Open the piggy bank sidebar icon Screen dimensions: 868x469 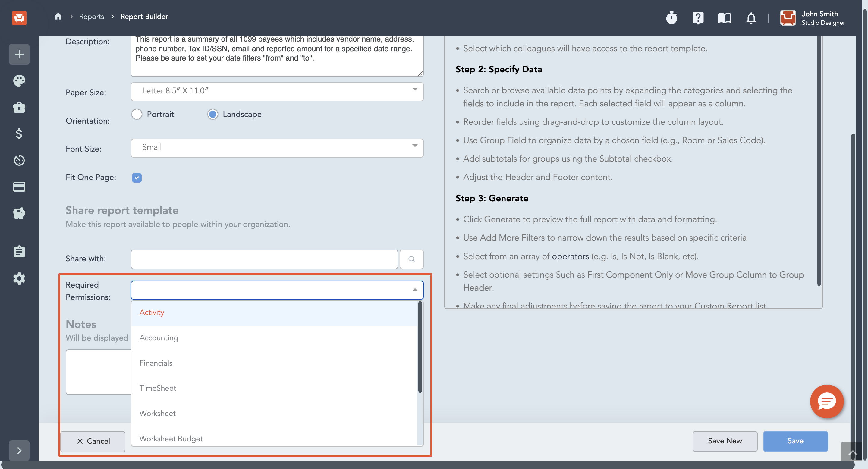click(x=19, y=213)
